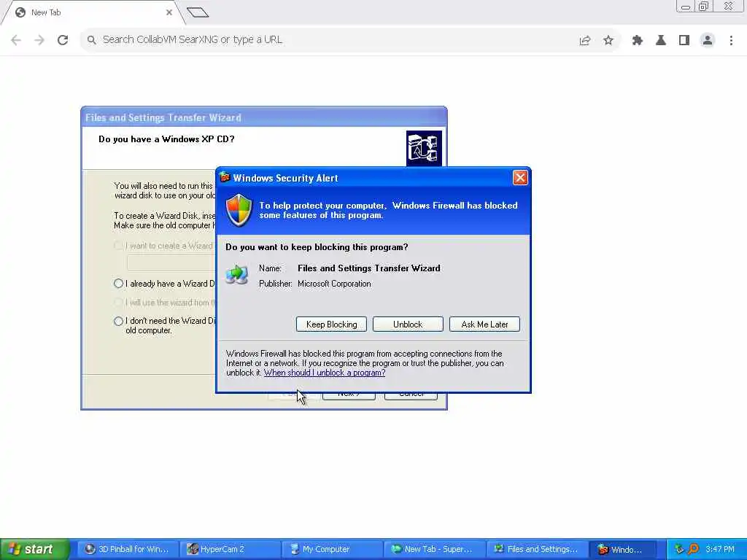Open 'When should I unblock a program?' link
Image resolution: width=747 pixels, height=560 pixels.
(x=325, y=373)
